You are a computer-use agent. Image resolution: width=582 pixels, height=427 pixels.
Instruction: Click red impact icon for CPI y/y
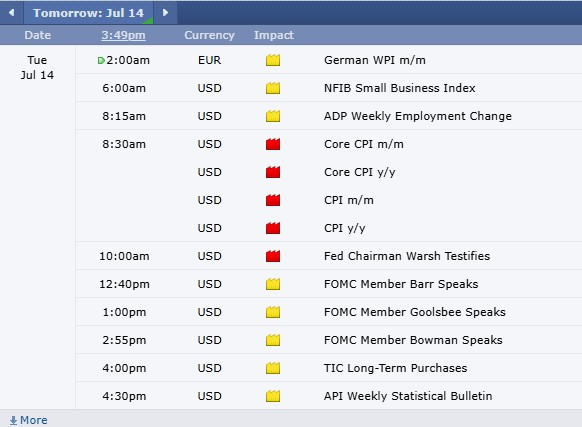tap(273, 228)
